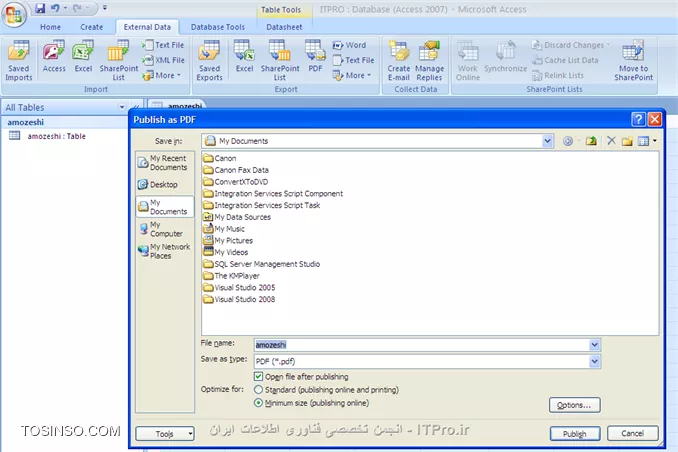Expand All Tables navigation pane dropdown
Image resolution: width=678 pixels, height=452 pixels.
coord(122,107)
